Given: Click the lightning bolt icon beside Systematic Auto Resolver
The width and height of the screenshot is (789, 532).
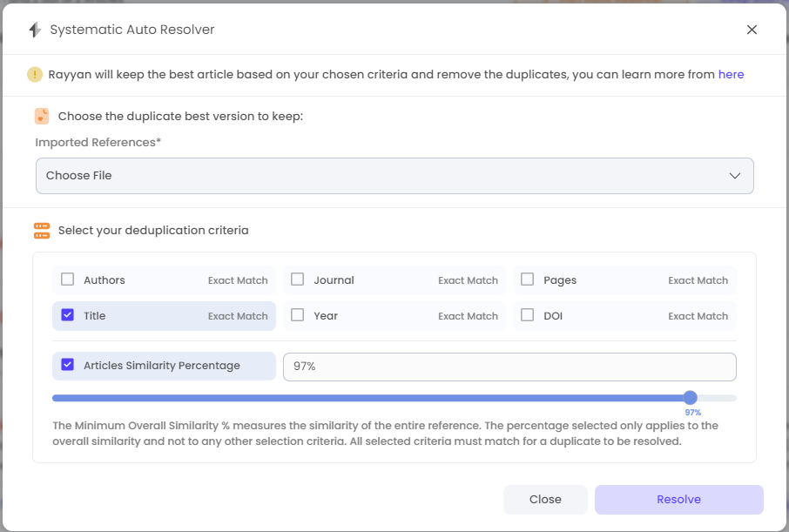Looking at the screenshot, I should pos(33,29).
